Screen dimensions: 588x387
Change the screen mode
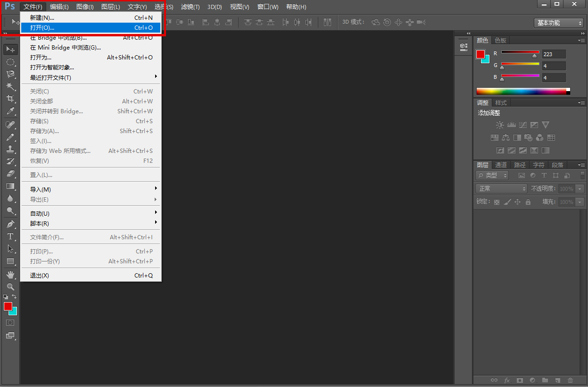click(10, 336)
